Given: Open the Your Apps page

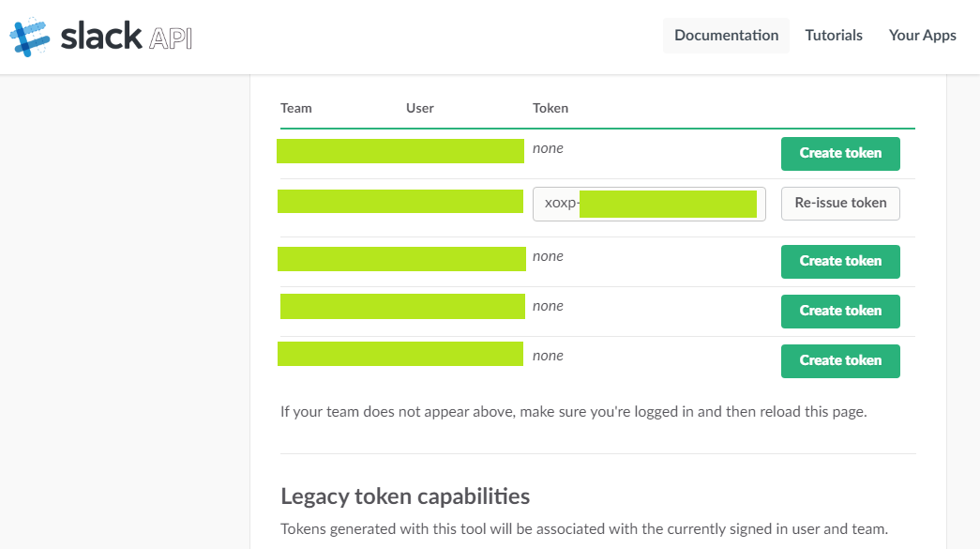Looking at the screenshot, I should coord(922,36).
